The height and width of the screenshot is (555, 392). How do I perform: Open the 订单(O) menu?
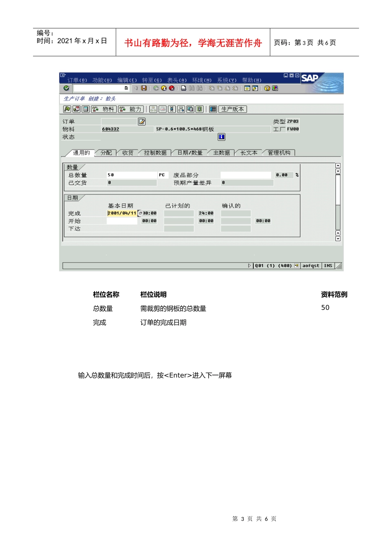tap(77, 80)
